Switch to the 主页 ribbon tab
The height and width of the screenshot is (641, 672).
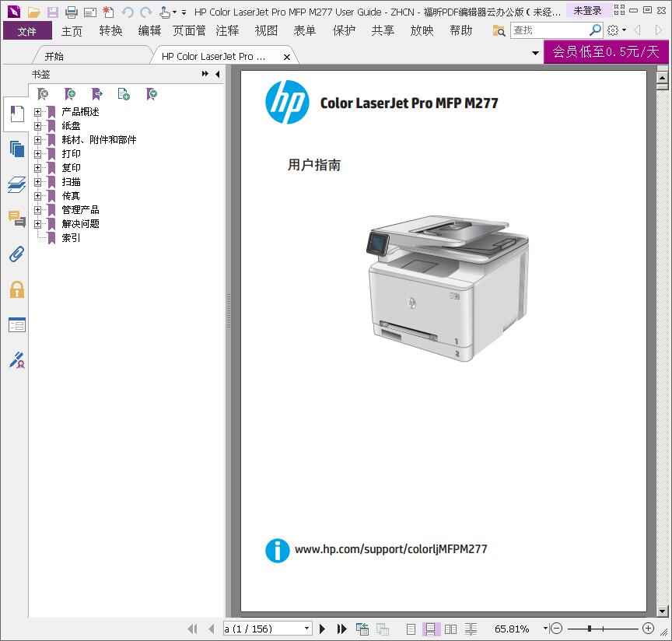(x=72, y=31)
